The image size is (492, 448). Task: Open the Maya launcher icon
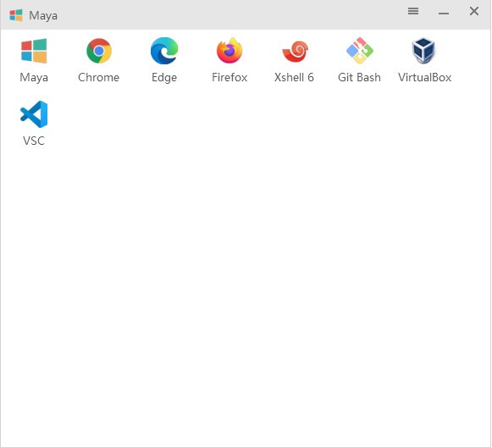pos(34,51)
